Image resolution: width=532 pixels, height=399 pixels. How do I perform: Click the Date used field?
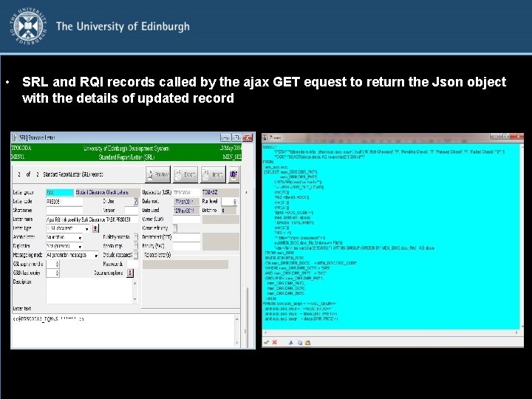coord(186,211)
